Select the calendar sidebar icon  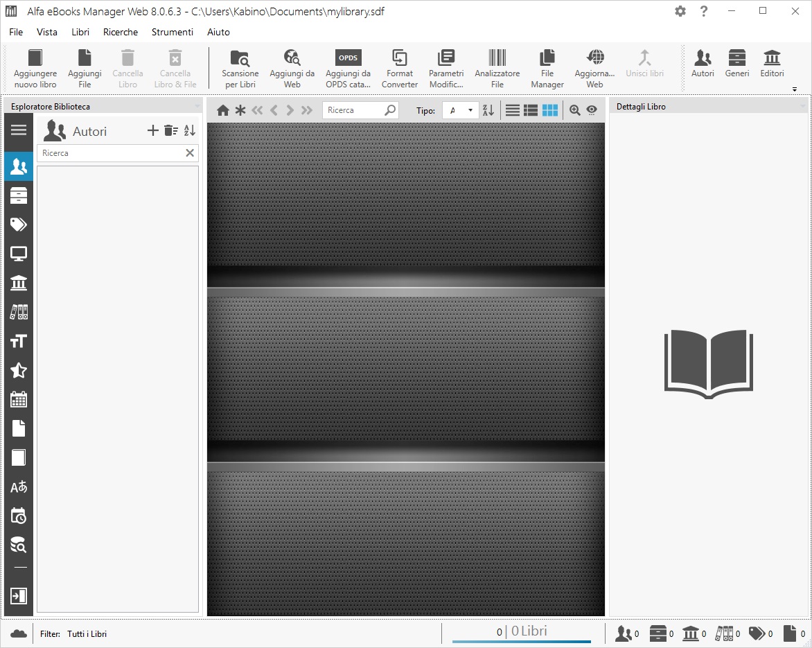tap(19, 399)
